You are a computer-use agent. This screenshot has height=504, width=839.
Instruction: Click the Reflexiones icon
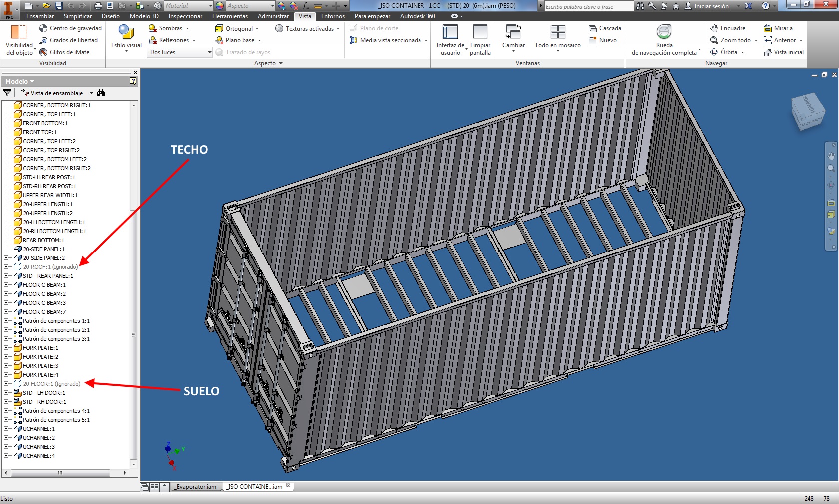tap(153, 40)
